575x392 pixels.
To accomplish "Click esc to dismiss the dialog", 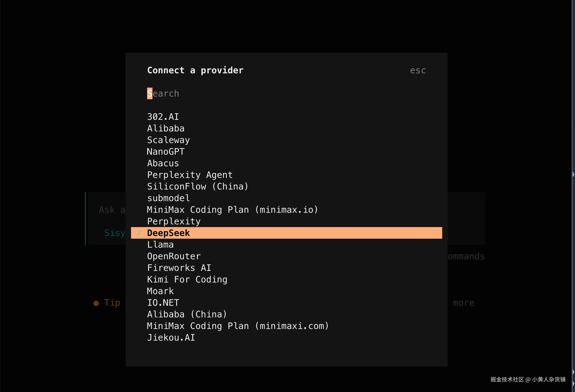I will (418, 70).
